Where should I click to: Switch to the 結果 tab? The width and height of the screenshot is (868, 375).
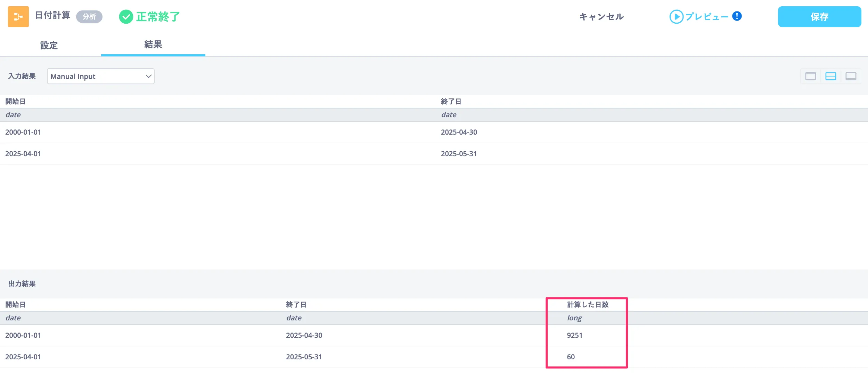tap(153, 45)
